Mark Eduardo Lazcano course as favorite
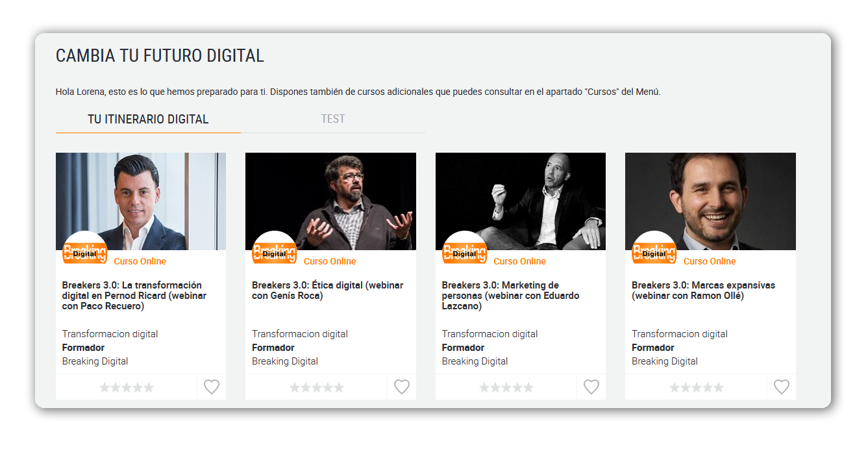This screenshot has width=868, height=449. pyautogui.click(x=591, y=387)
